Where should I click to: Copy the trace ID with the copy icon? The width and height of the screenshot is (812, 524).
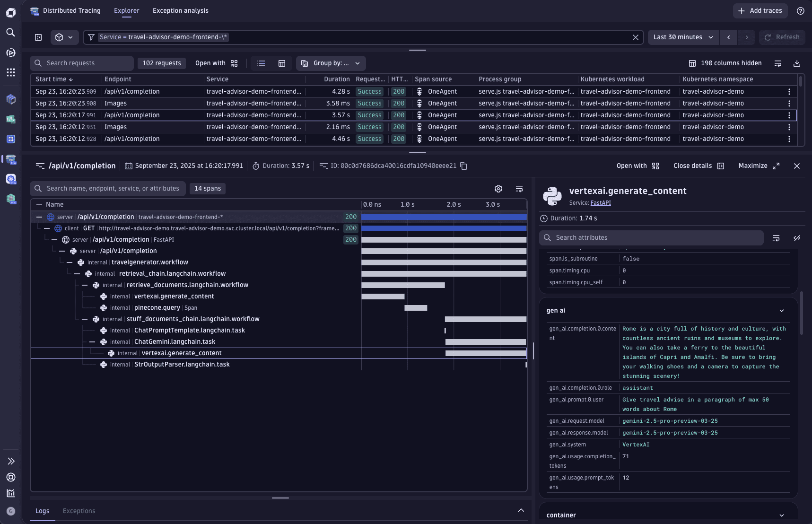(463, 166)
